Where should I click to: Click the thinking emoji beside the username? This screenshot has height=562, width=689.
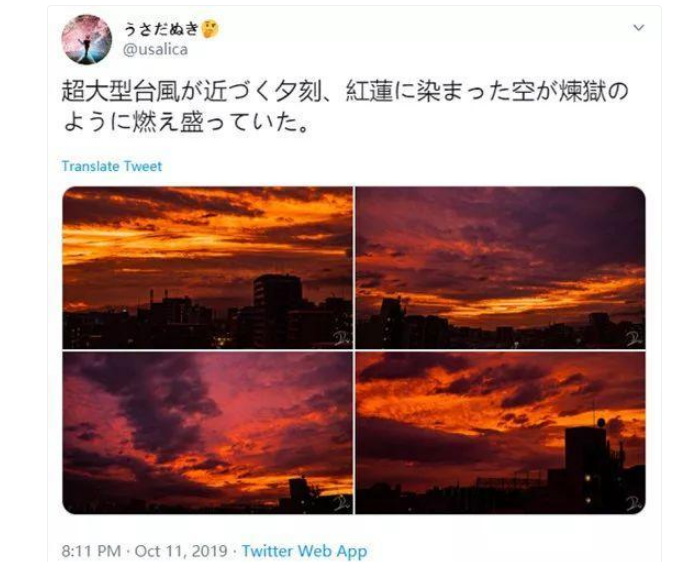[210, 30]
